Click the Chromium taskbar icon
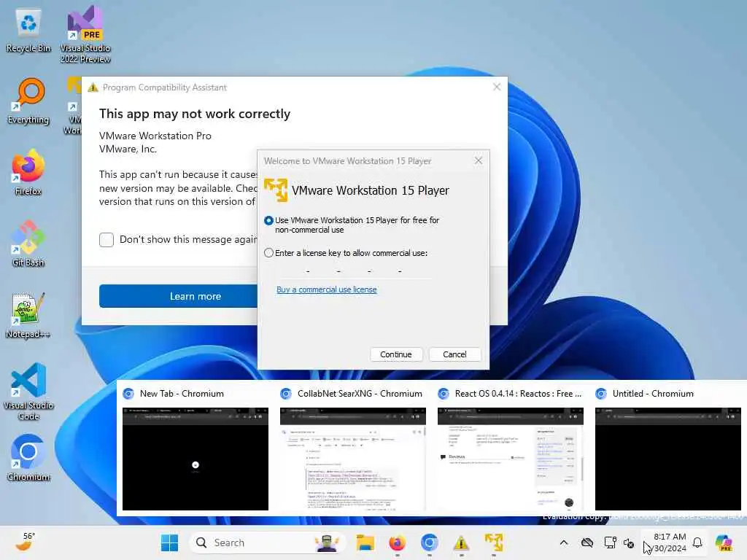Screen dimensions: 747x560 click(x=429, y=542)
